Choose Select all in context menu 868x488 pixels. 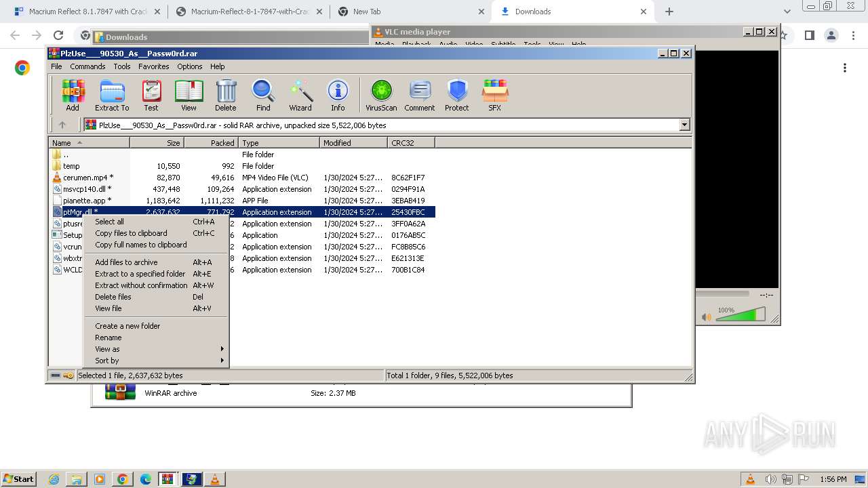coord(156,222)
